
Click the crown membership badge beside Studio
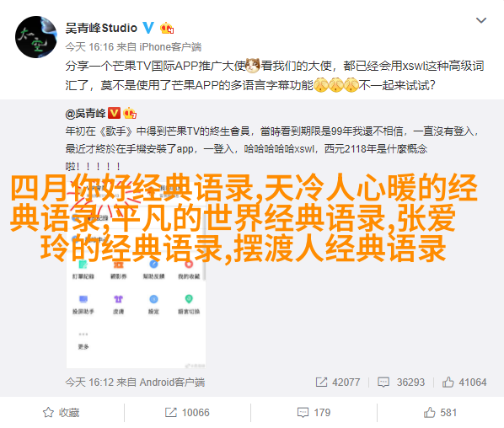coord(167,29)
